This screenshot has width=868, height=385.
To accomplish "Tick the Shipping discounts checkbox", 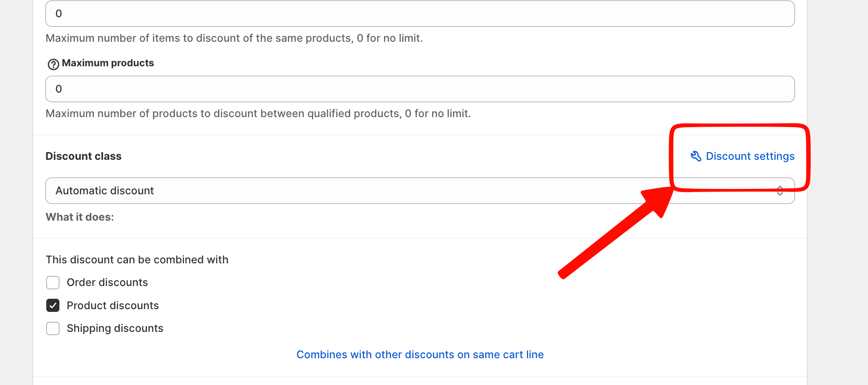I will coord(53,328).
